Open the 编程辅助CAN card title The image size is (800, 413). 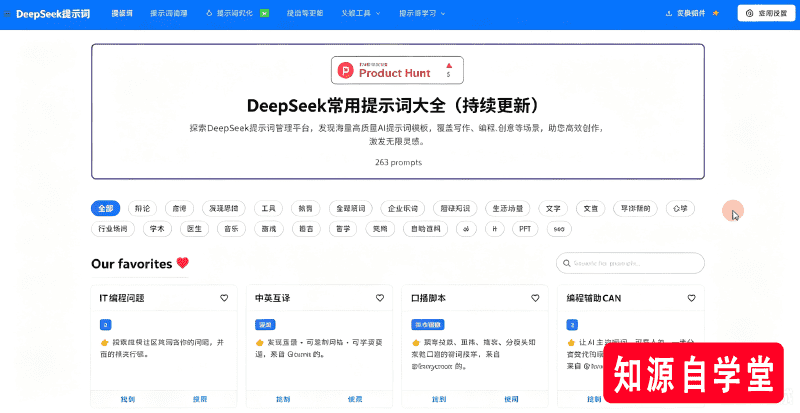[594, 298]
